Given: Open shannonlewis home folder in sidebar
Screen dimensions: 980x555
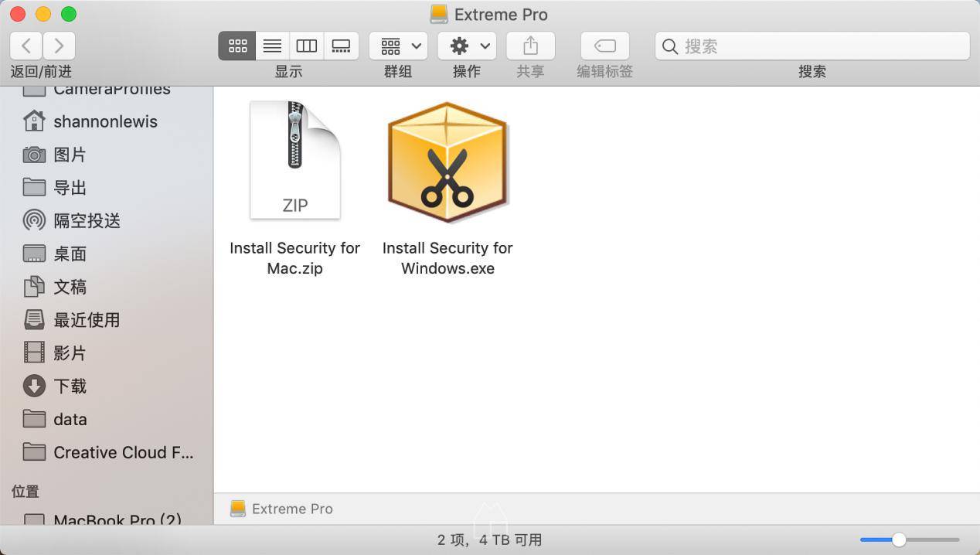Looking at the screenshot, I should coord(106,121).
